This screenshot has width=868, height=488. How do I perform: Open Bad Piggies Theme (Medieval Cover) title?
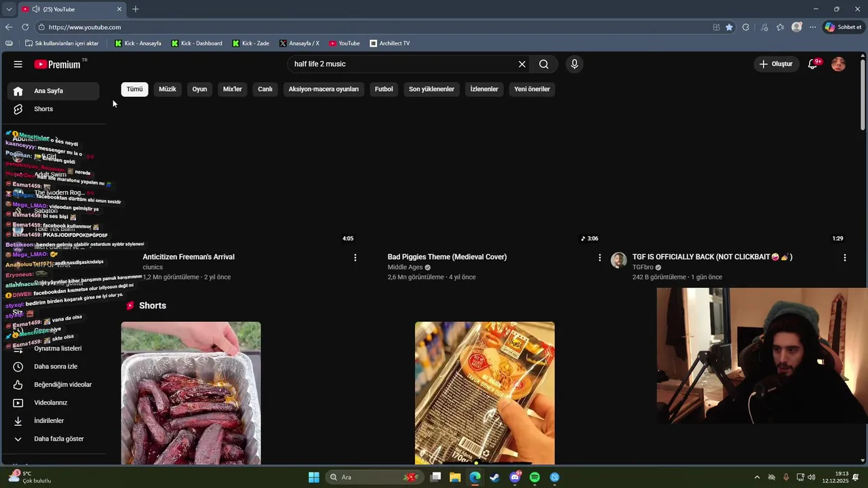[x=447, y=257]
